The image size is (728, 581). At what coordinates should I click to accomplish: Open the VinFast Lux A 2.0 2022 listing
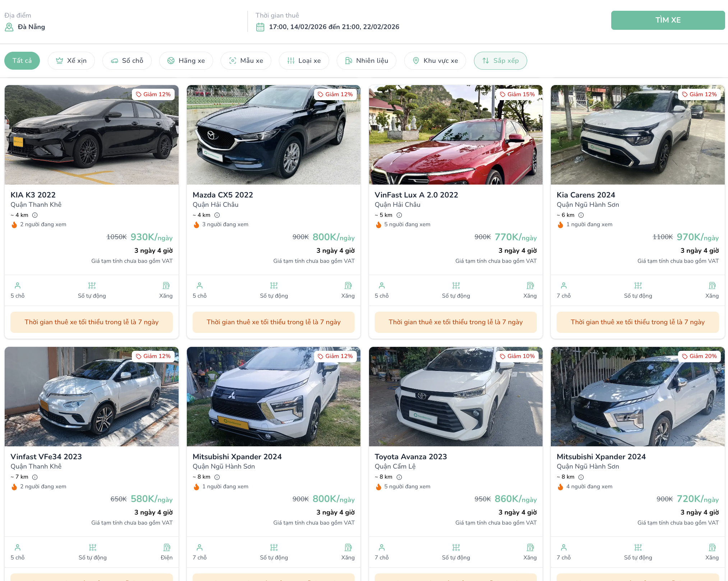click(x=416, y=195)
